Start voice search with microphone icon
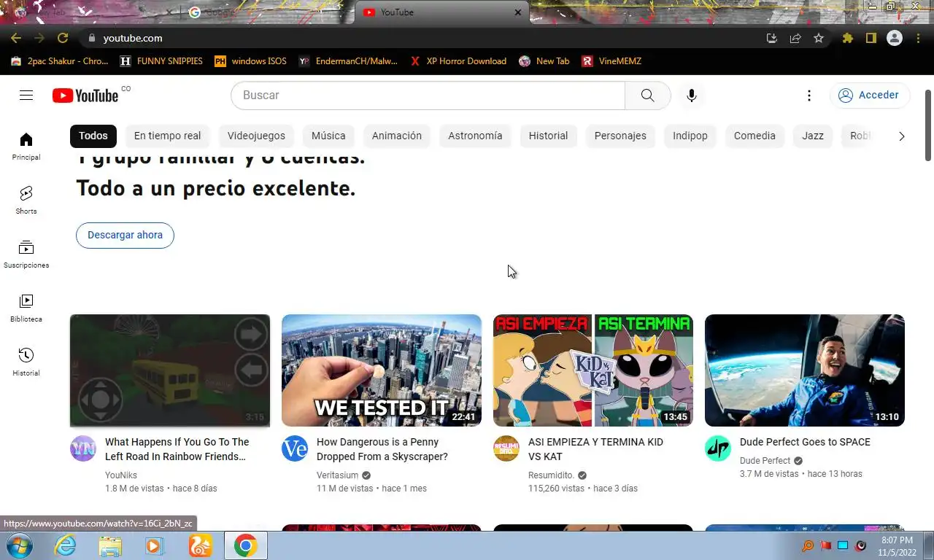The height and width of the screenshot is (560, 934). point(691,96)
